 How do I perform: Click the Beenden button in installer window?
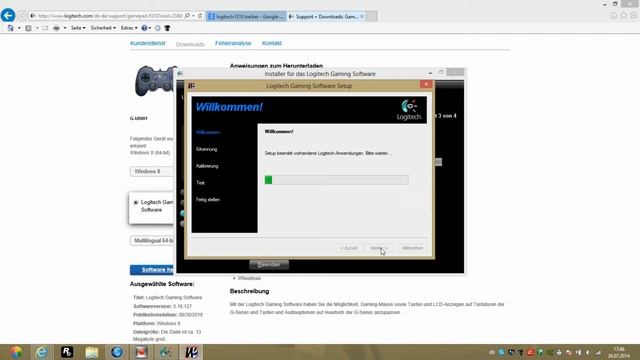point(269,264)
